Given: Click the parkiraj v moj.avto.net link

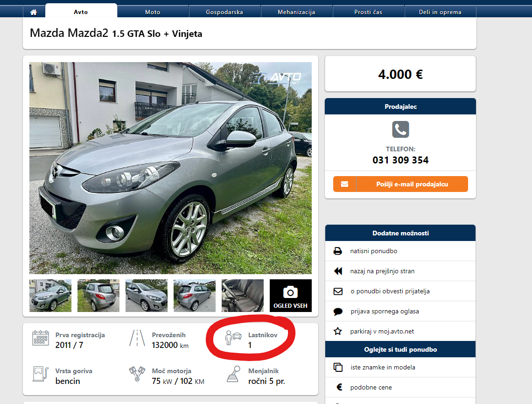Looking at the screenshot, I should (x=382, y=331).
